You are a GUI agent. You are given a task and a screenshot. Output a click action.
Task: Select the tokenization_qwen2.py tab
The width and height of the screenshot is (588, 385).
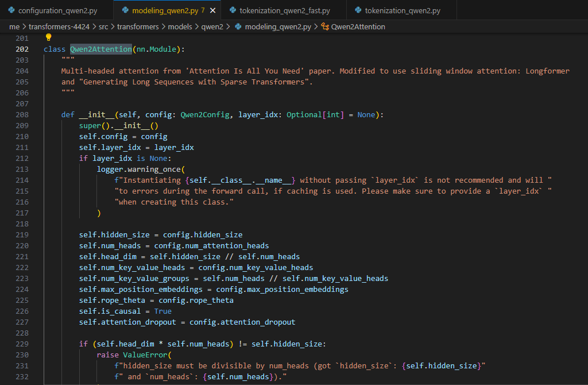402,11
